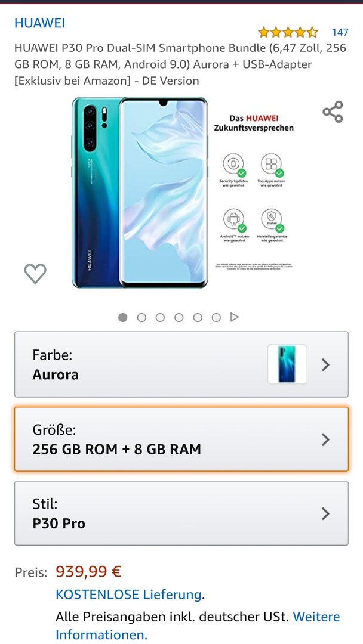Screen dimensions: 363x644
Task: Add product to wishlist with heart icon
Action: 35,274
